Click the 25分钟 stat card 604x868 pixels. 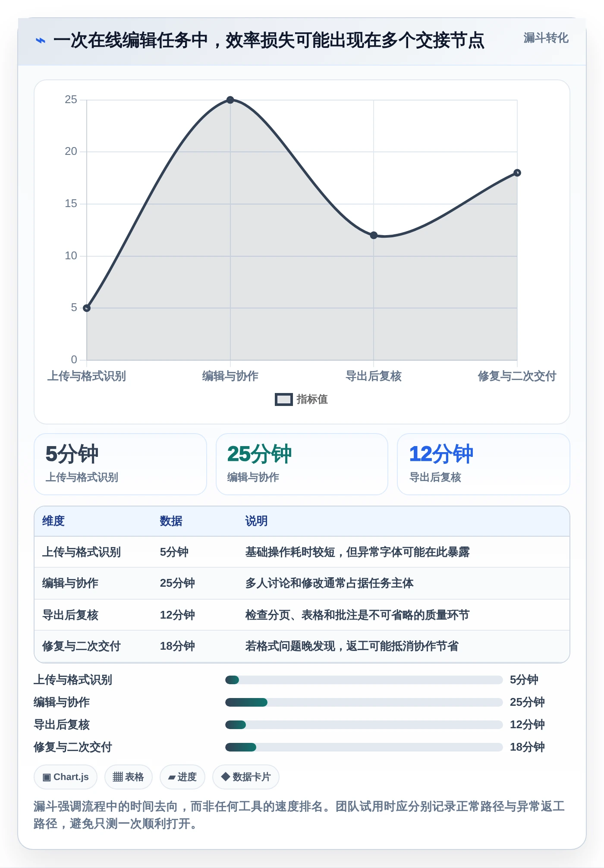pyautogui.click(x=302, y=464)
